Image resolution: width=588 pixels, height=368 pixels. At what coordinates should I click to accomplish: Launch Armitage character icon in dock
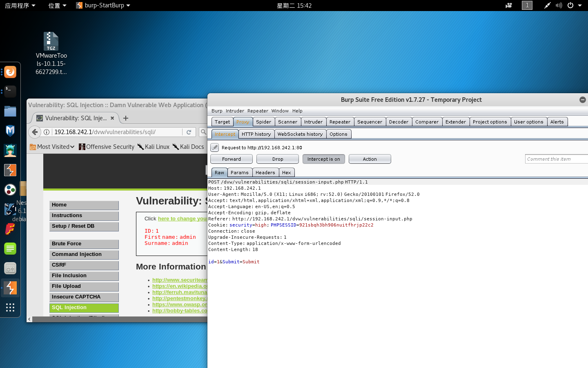point(10,150)
